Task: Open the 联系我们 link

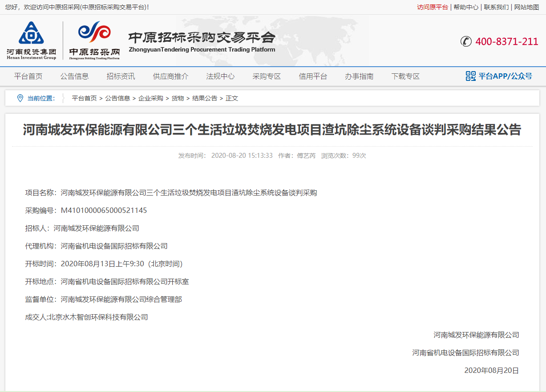Action: (x=497, y=7)
